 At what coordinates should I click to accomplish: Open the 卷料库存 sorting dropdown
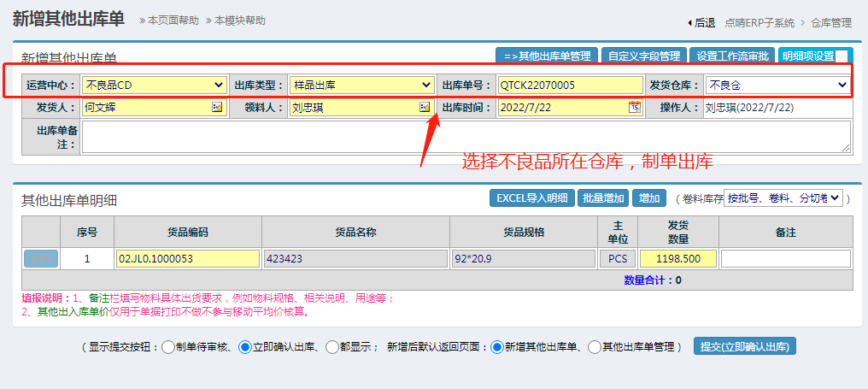point(783,197)
